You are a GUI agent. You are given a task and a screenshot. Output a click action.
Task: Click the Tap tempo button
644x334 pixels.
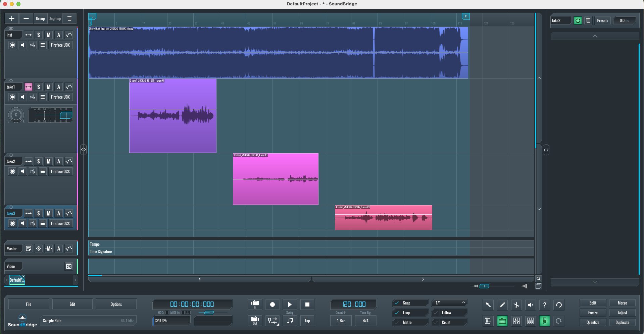(307, 321)
